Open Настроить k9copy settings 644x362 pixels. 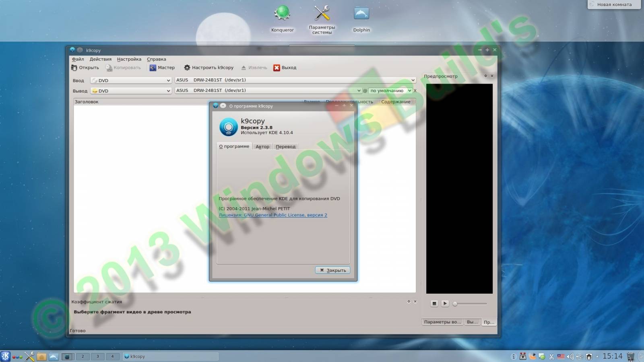coord(208,68)
